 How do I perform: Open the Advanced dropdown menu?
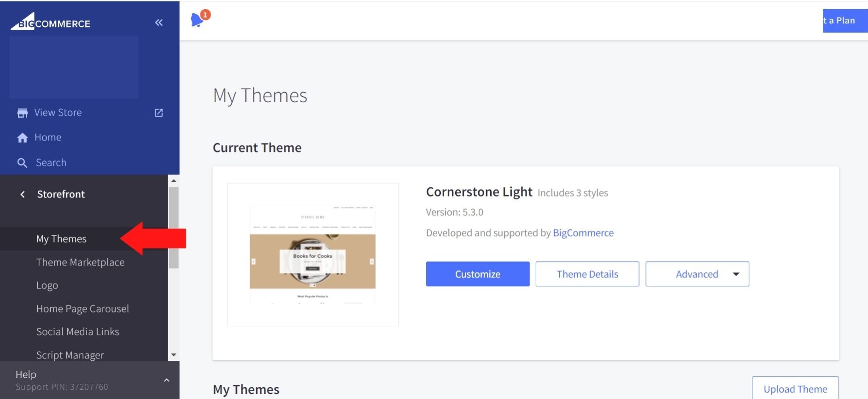(697, 274)
